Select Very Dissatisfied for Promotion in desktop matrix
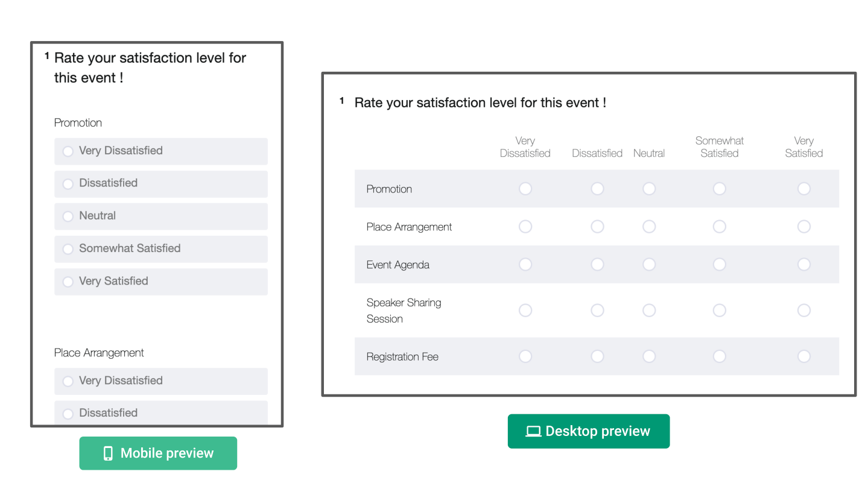 coord(525,188)
